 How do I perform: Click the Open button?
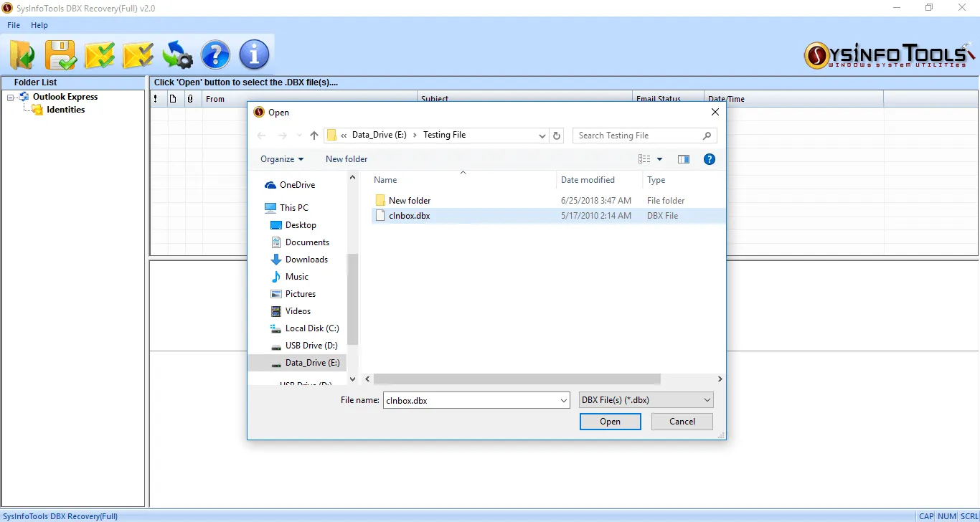point(611,422)
